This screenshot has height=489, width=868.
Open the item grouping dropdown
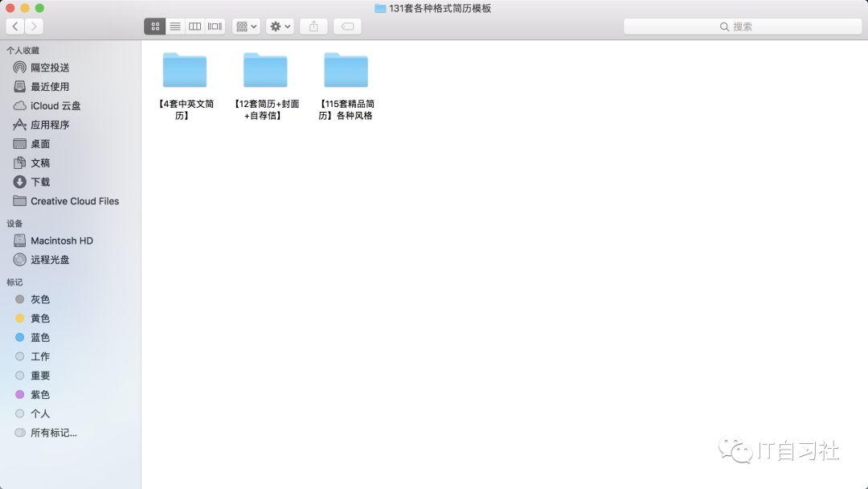tap(245, 26)
